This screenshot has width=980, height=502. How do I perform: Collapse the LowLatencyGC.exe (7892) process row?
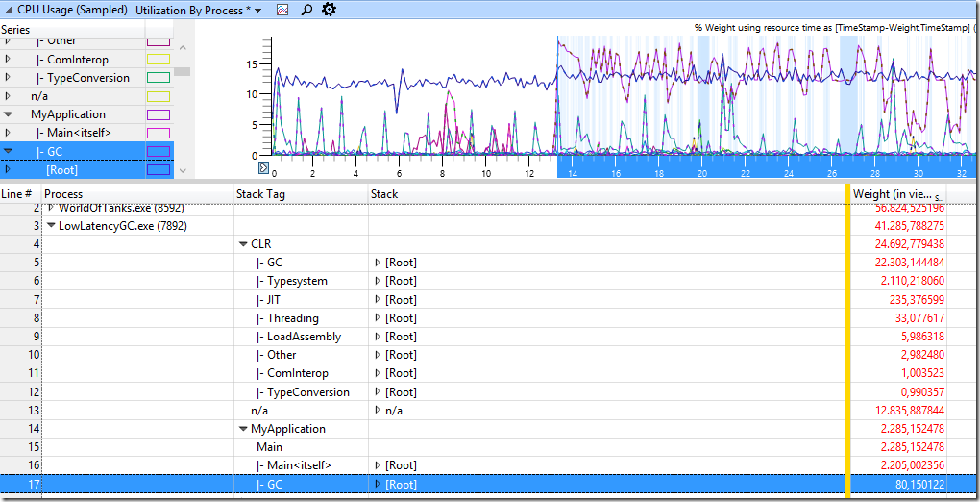coord(52,226)
